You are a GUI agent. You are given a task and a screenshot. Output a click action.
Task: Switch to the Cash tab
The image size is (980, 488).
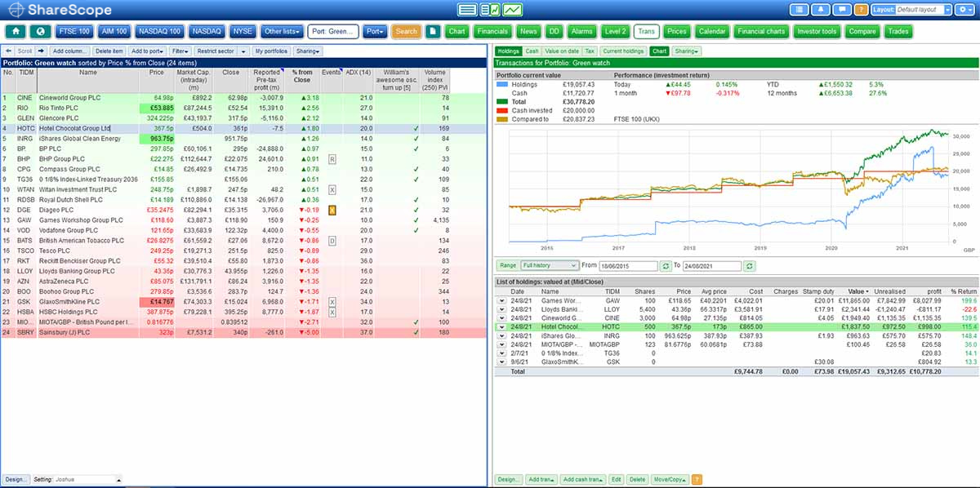(532, 51)
